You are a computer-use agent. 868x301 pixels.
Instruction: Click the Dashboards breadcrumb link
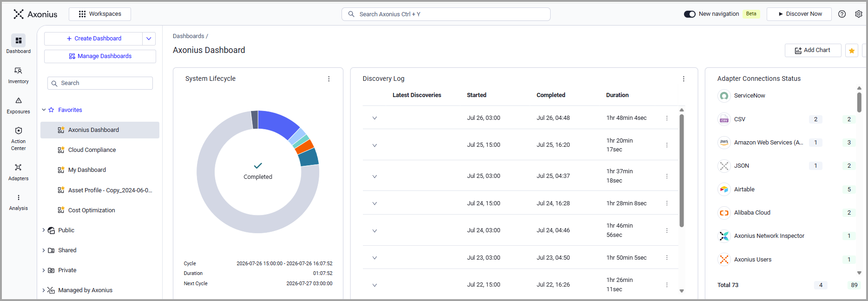188,36
